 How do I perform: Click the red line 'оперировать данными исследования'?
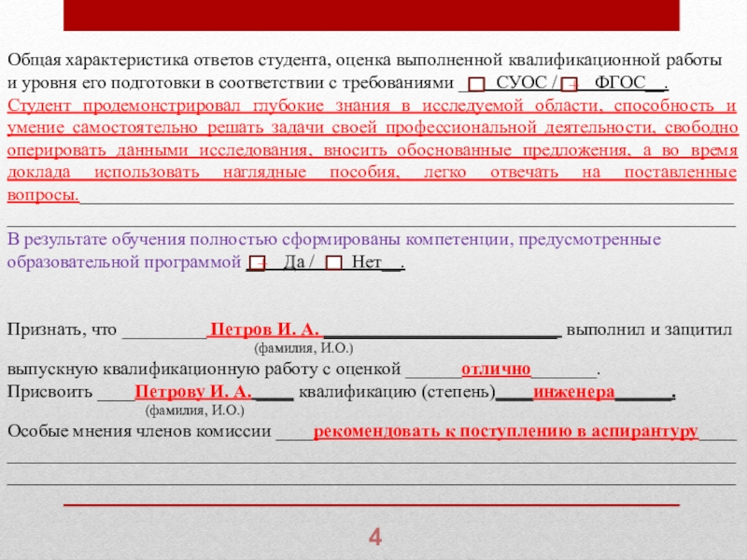point(157,150)
